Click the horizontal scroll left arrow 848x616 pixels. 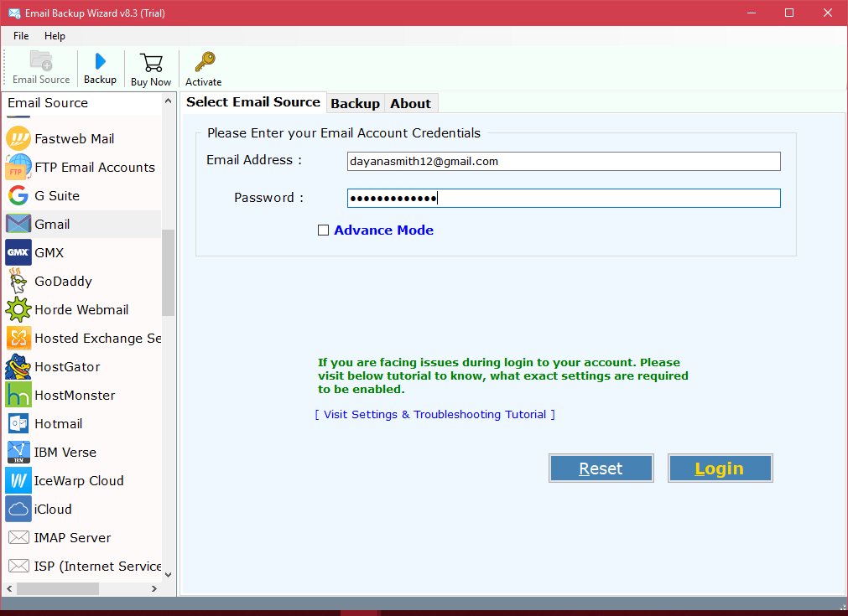pos(9,588)
